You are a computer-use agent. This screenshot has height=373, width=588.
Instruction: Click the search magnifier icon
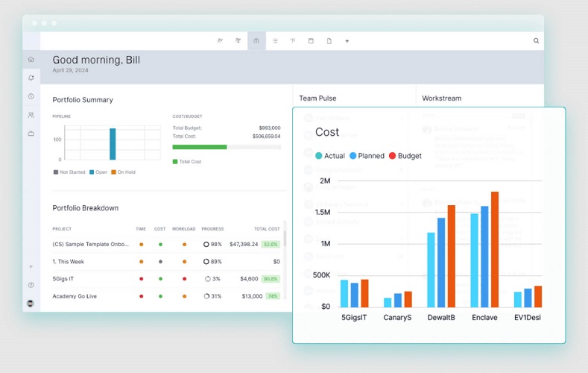[536, 41]
